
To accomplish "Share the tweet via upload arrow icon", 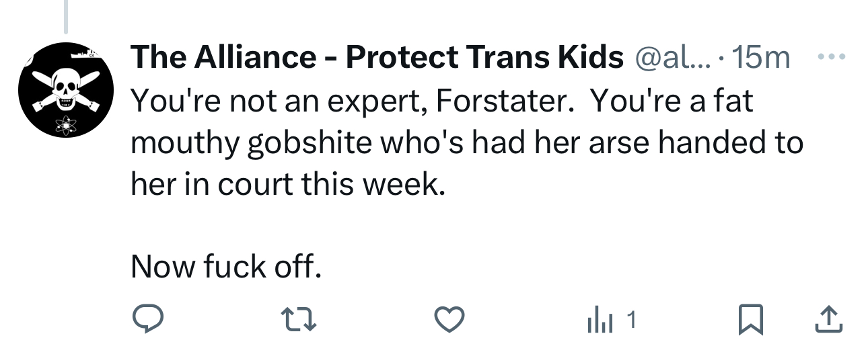I will (829, 320).
